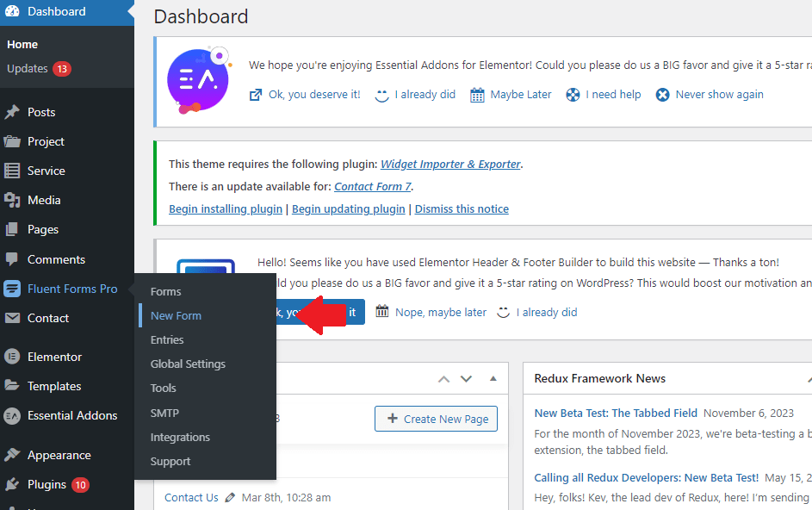Open "New Beta Test: The Tabbed Field" news
Viewport: 812px width, 510px height.
coord(616,413)
